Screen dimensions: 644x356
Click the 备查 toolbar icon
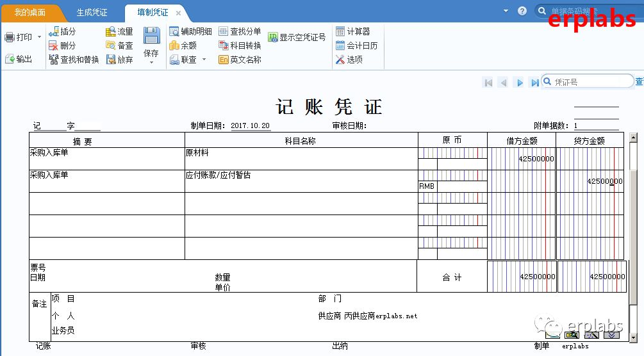111,45
